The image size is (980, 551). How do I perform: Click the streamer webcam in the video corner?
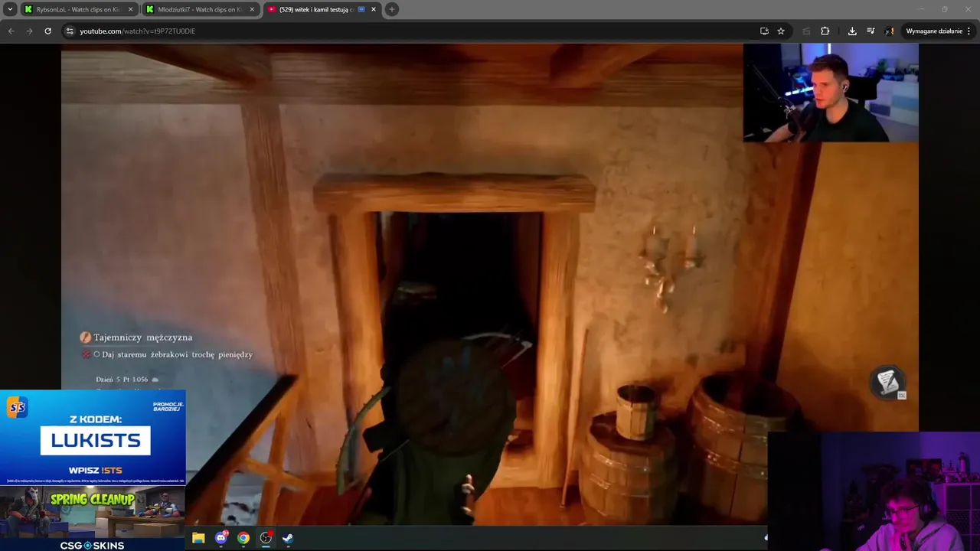831,93
